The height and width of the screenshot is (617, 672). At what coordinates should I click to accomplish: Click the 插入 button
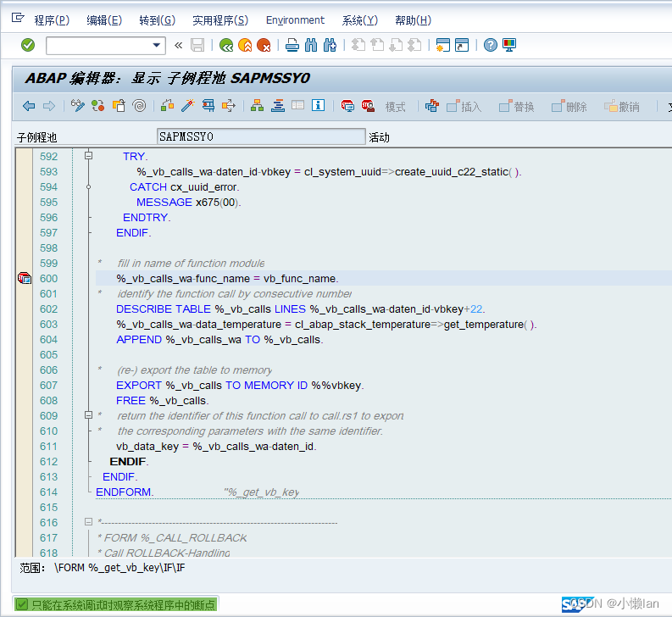(464, 106)
